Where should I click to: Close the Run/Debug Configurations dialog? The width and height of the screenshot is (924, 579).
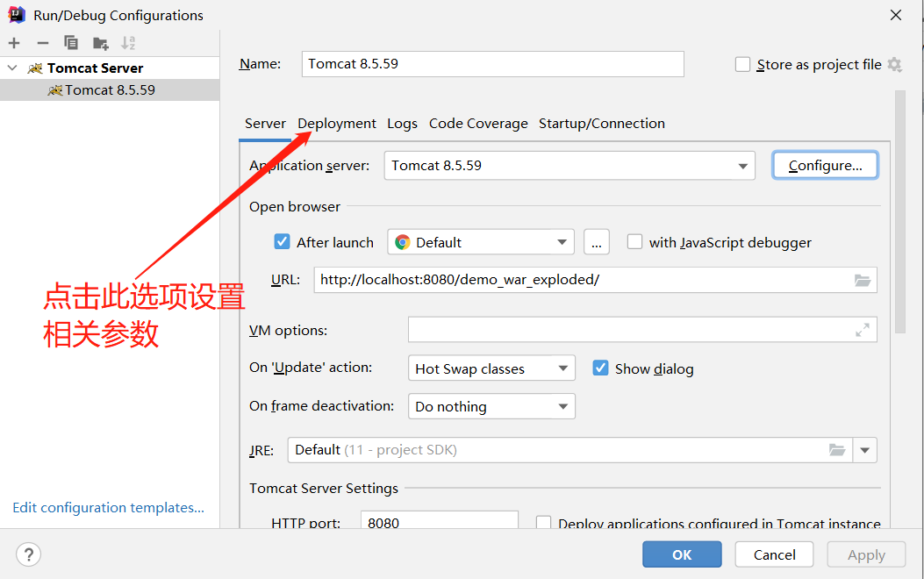896,15
